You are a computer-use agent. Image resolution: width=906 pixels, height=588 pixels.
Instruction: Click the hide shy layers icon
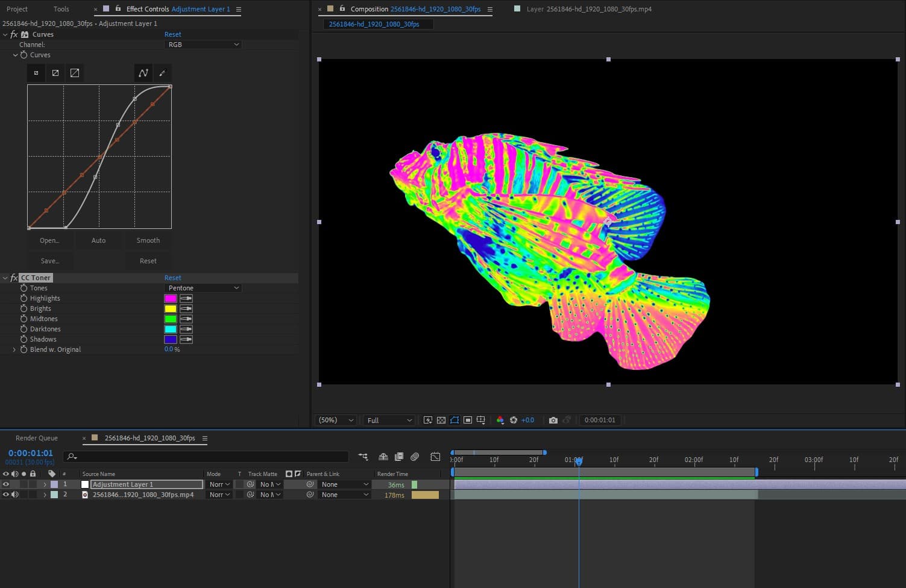(383, 457)
